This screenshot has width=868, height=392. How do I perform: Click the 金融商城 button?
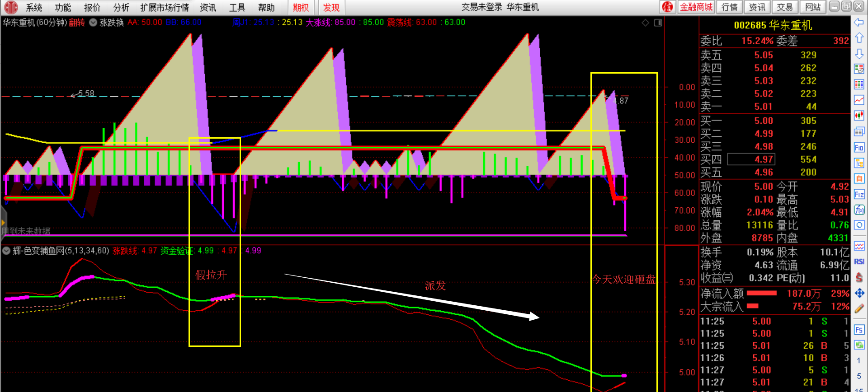click(696, 7)
